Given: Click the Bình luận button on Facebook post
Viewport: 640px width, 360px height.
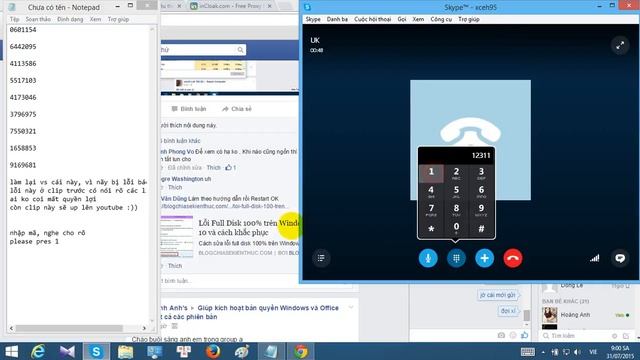Looking at the screenshot, I should (x=189, y=109).
